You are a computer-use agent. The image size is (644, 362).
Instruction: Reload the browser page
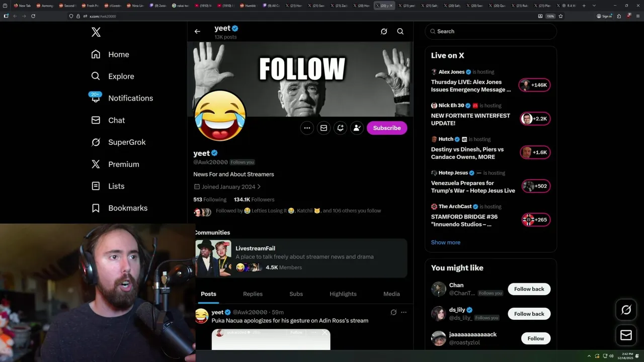click(33, 16)
